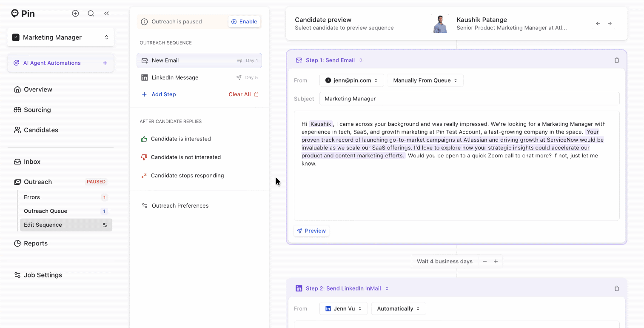Decrease wait days with the minus button

pos(484,261)
